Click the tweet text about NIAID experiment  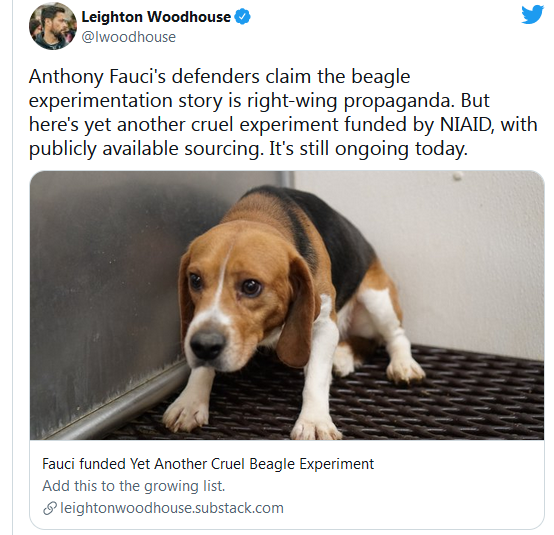point(283,112)
